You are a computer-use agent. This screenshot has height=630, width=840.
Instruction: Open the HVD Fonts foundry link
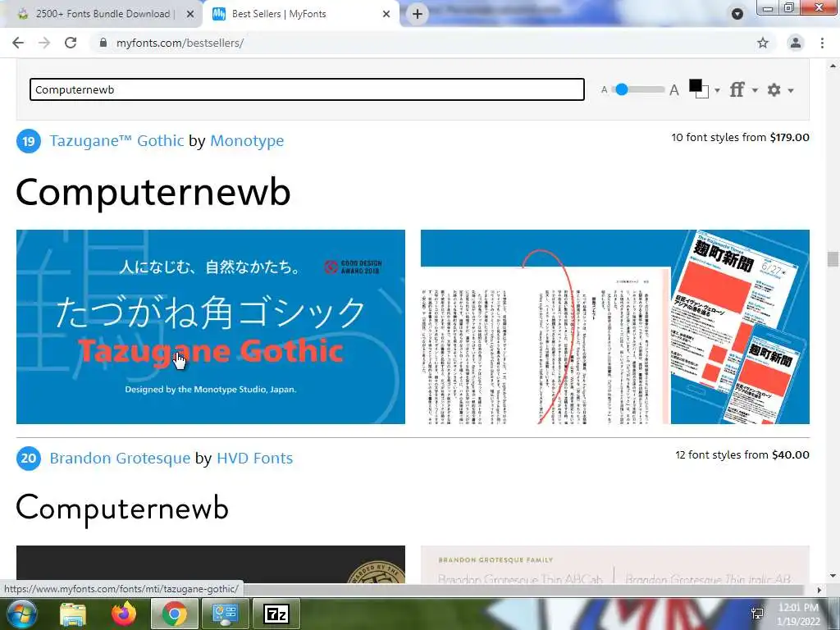[x=254, y=458]
